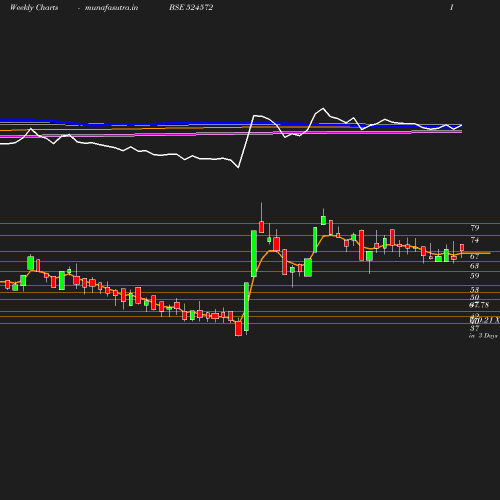500x500 pixels.
Task: Click the 59 price level label
Action: click(x=475, y=276)
